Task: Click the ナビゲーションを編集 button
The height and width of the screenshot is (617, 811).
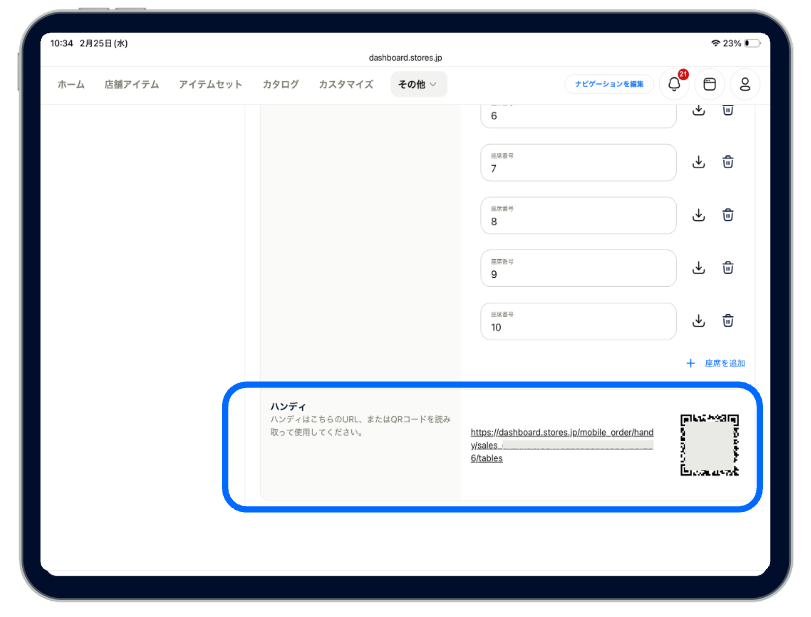Action: point(609,85)
